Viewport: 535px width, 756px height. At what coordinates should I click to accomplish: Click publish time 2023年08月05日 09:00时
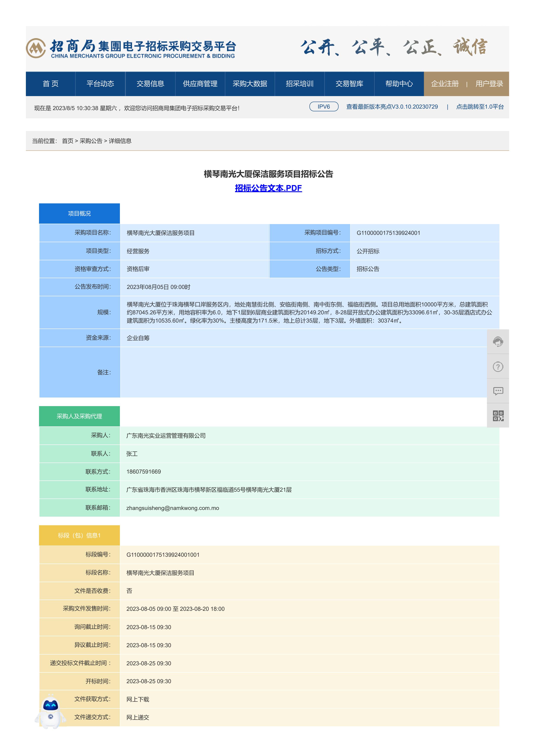158,287
